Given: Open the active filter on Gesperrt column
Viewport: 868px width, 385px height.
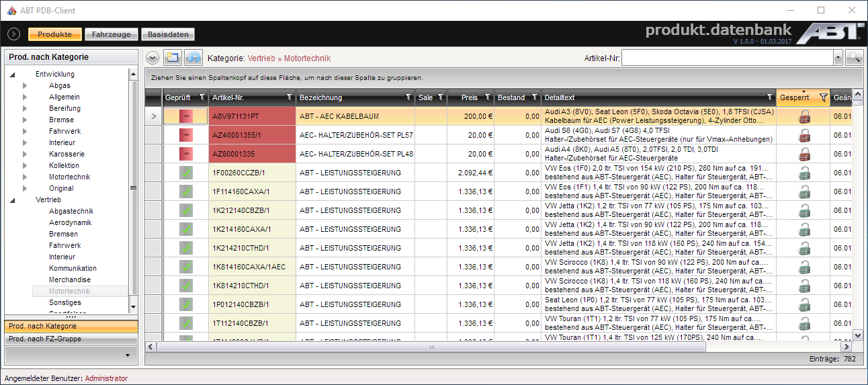Looking at the screenshot, I should [x=824, y=97].
